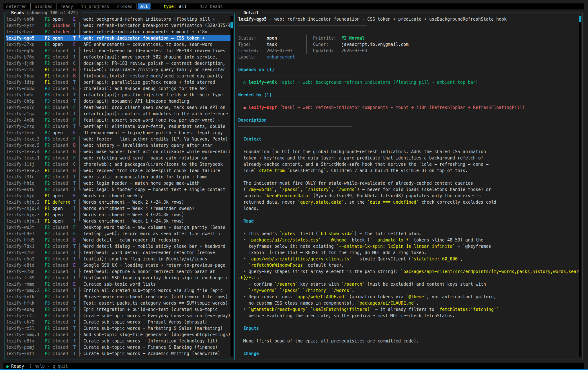Switch to the closed filter tab
The height and width of the screenshot is (370, 588).
125,6
